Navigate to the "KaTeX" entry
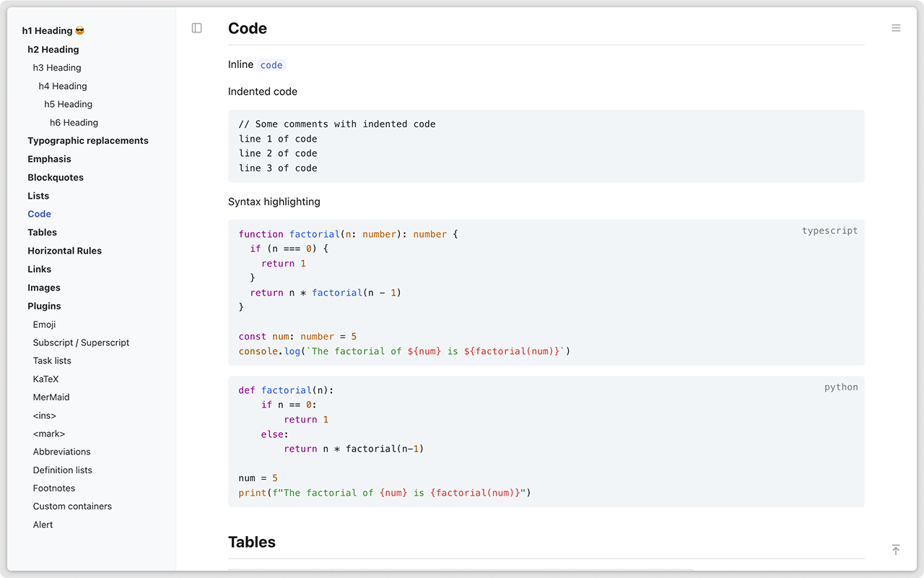Image resolution: width=924 pixels, height=578 pixels. coord(45,379)
